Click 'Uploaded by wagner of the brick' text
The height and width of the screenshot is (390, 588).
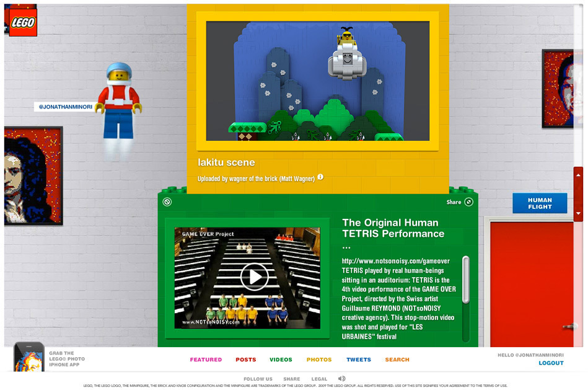pyautogui.click(x=256, y=179)
